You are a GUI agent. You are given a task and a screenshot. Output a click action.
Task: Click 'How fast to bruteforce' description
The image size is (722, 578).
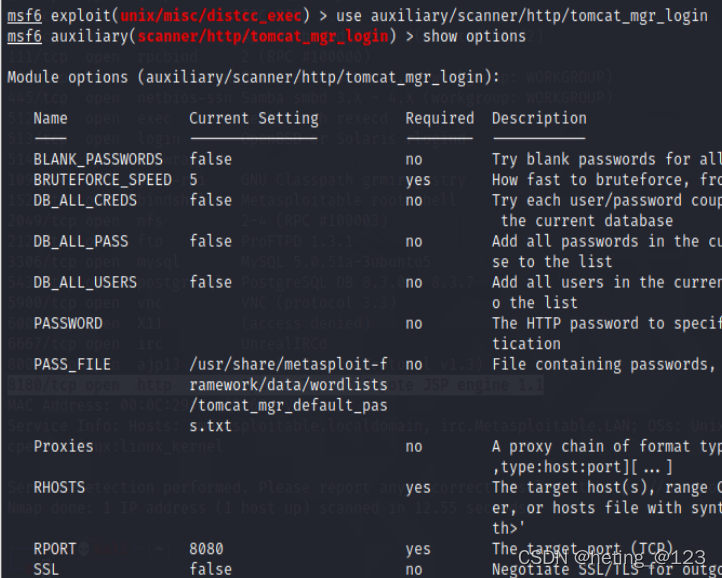[x=591, y=180]
